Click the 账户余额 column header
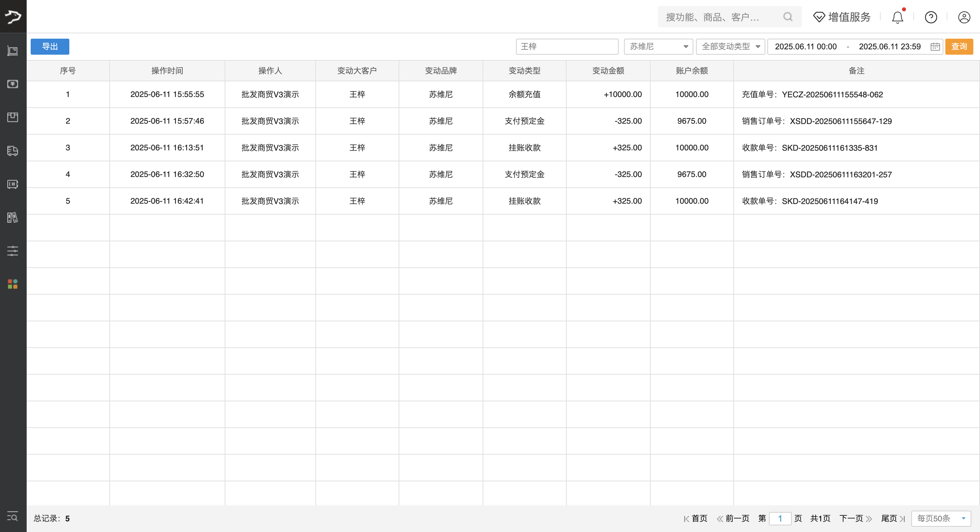Screen dimensions: 980x532 point(692,70)
